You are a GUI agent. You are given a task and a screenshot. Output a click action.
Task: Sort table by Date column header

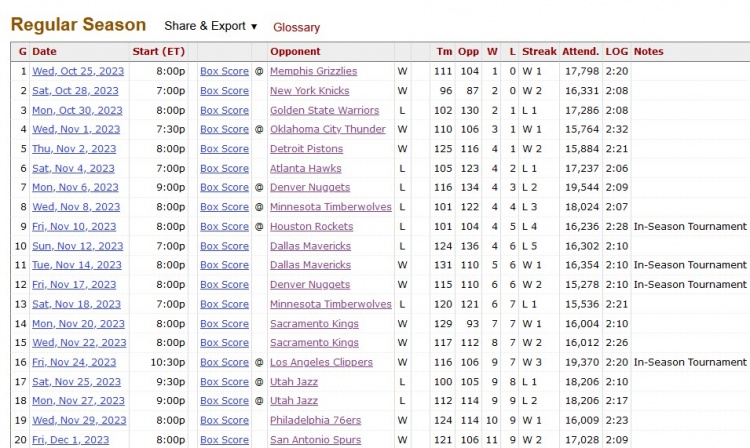(x=44, y=51)
